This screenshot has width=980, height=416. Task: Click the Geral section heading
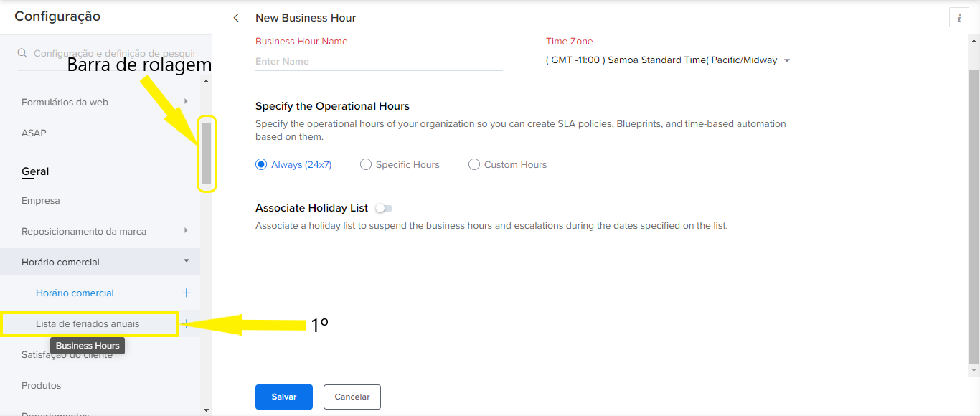35,171
